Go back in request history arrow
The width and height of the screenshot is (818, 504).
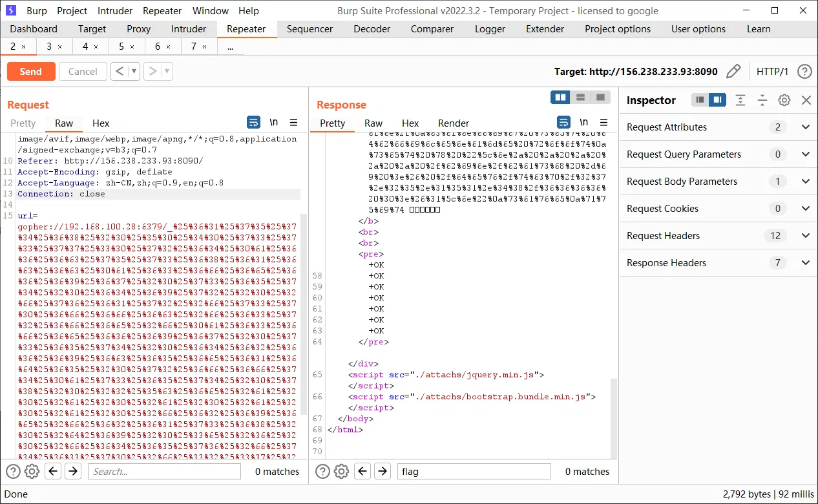pos(120,71)
